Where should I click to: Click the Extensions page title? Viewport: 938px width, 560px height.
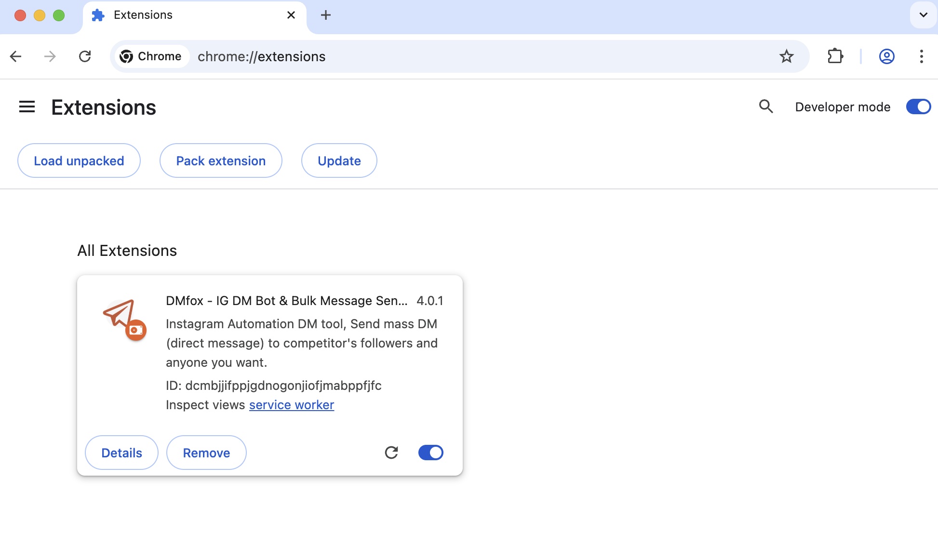(x=104, y=107)
